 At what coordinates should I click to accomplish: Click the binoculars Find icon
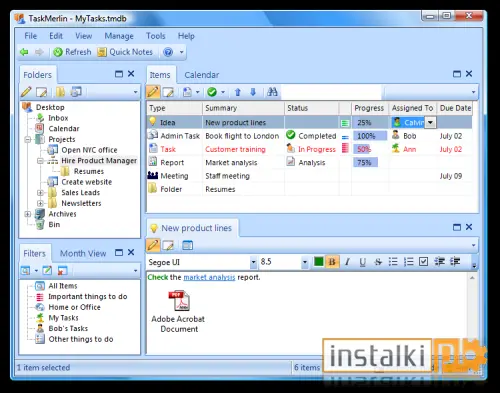(272, 92)
